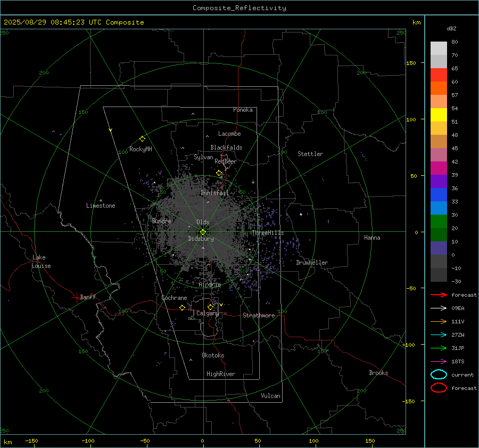Viewport: 479px width, 448px height.
Task: Click the 27ZW legend label
Action: click(458, 335)
